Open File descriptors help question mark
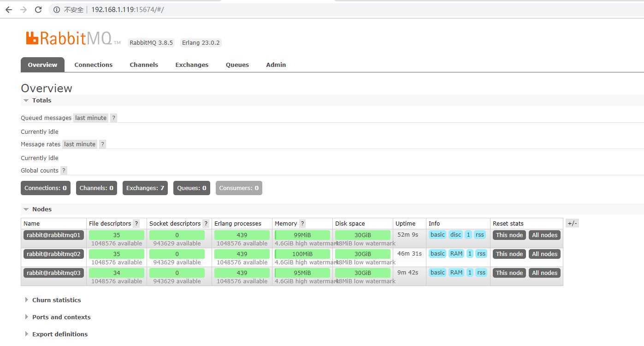This screenshot has height=346, width=644. click(x=136, y=224)
